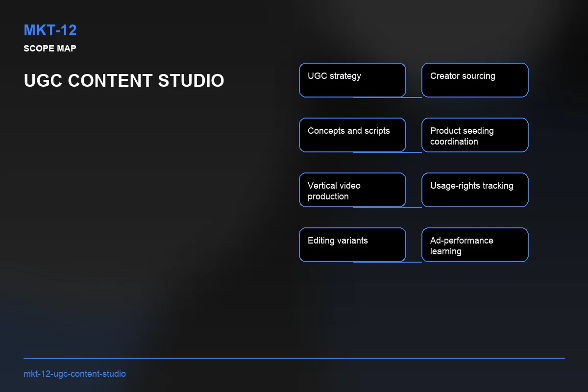This screenshot has height=392, width=588.
Task: Click the Product seeding coordination card
Action: pyautogui.click(x=475, y=135)
